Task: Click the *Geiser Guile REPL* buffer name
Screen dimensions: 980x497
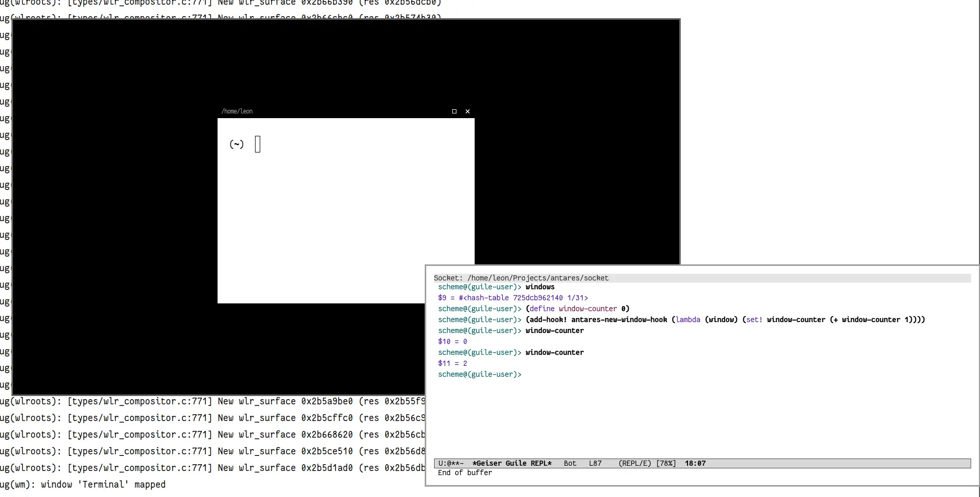Action: [x=512, y=463]
